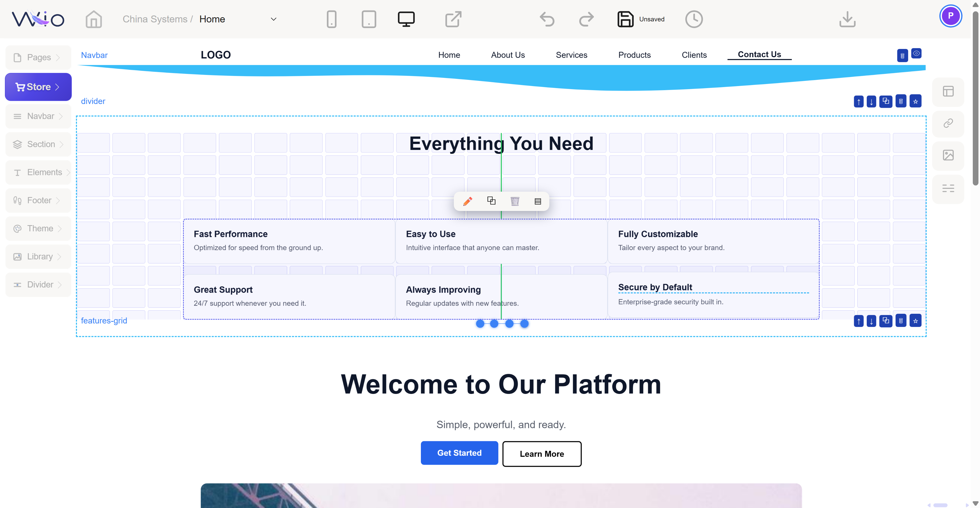
Task: Open the layout panel in right sidebar
Action: tap(948, 91)
